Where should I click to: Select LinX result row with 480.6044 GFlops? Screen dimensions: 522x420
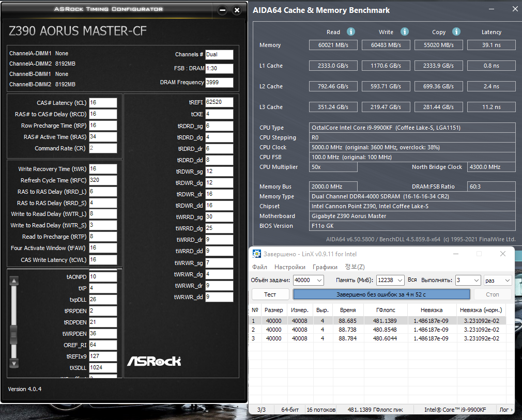(x=378, y=338)
